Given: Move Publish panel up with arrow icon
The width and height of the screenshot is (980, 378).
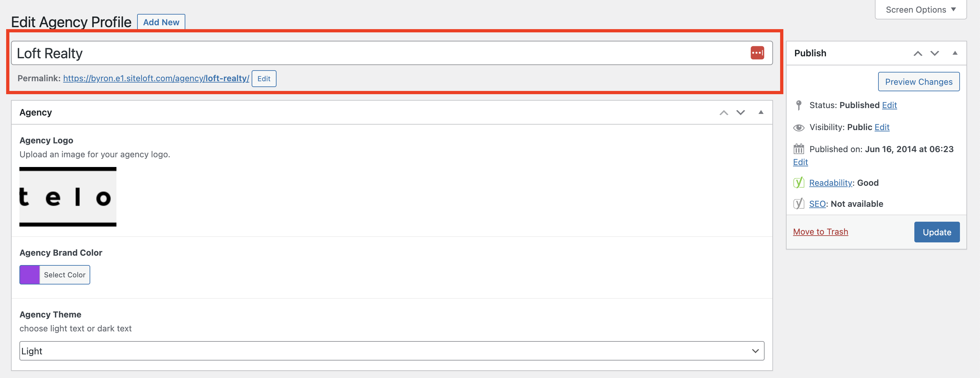Looking at the screenshot, I should coord(918,53).
